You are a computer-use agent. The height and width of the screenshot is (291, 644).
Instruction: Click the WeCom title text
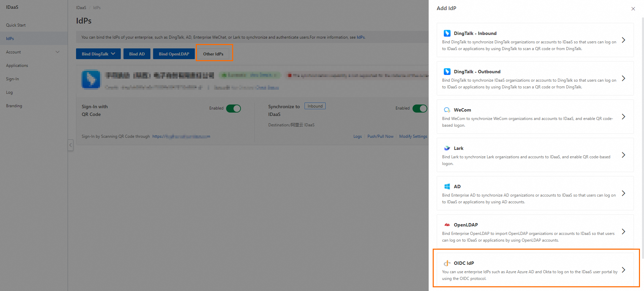pyautogui.click(x=462, y=110)
